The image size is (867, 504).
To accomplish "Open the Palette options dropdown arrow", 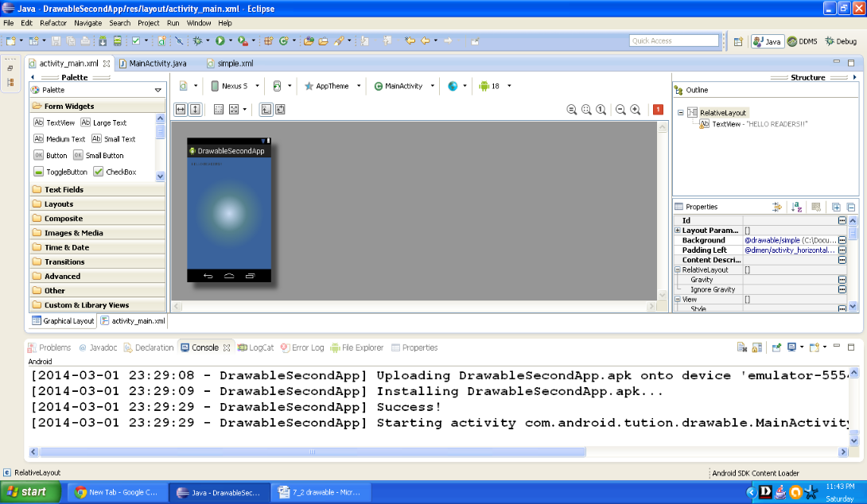I will point(158,90).
